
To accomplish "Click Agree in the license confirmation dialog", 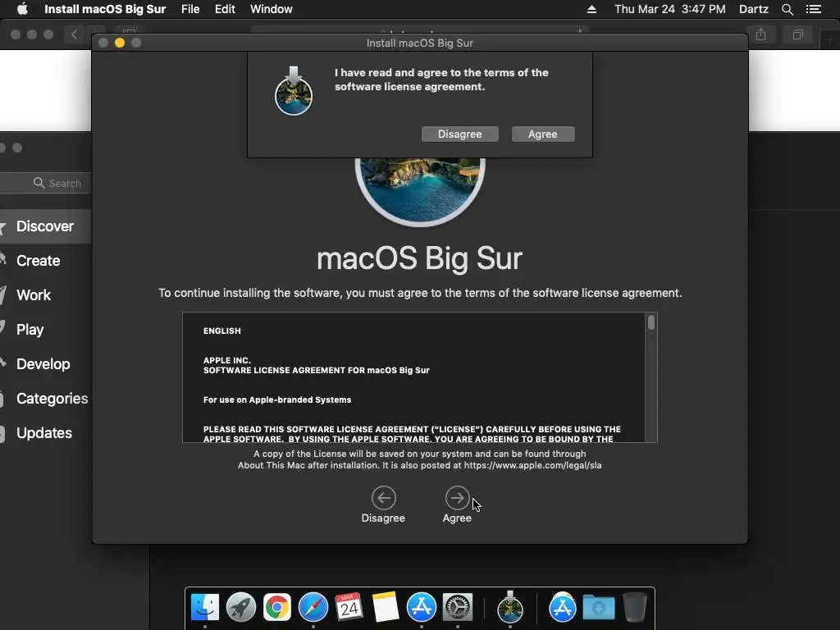I will (543, 134).
